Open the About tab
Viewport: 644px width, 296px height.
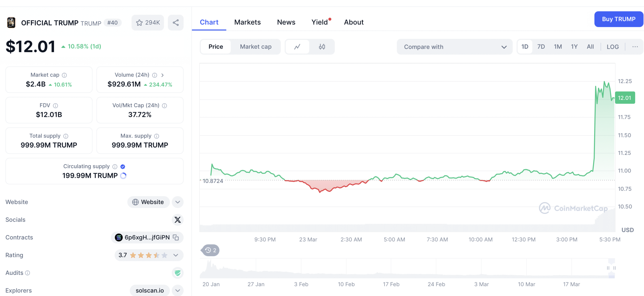point(354,22)
